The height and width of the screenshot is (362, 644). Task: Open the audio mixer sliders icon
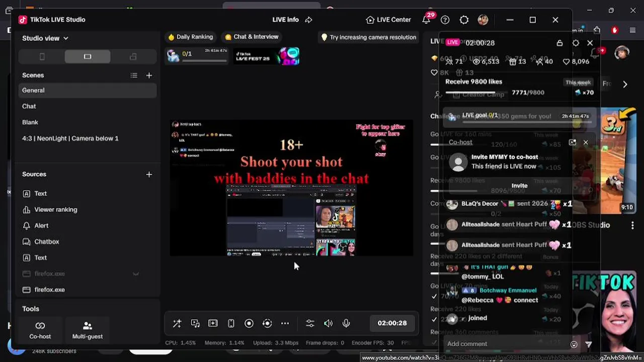tap(310, 323)
